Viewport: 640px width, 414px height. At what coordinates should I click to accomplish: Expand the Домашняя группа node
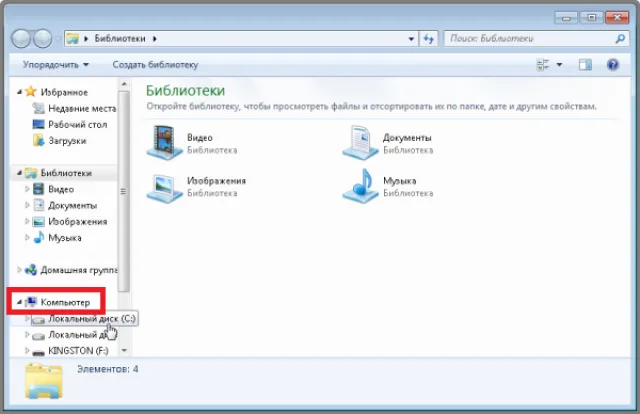(x=19, y=269)
